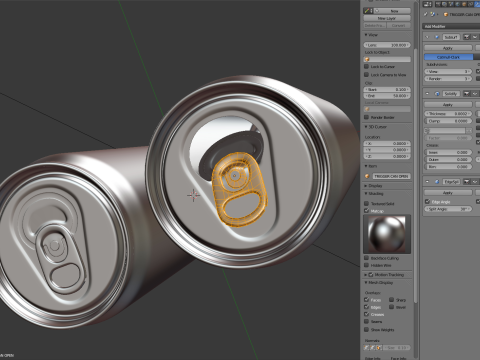The height and width of the screenshot is (360, 480).
Task: Enable Textured Solid checkbox
Action: (x=367, y=203)
